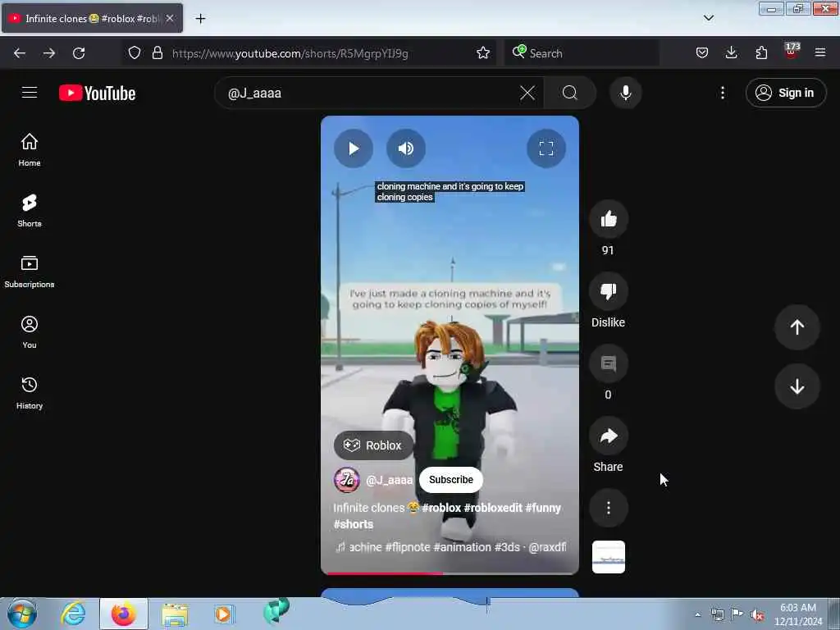Open the Extensions puzzle icon

pyautogui.click(x=761, y=53)
